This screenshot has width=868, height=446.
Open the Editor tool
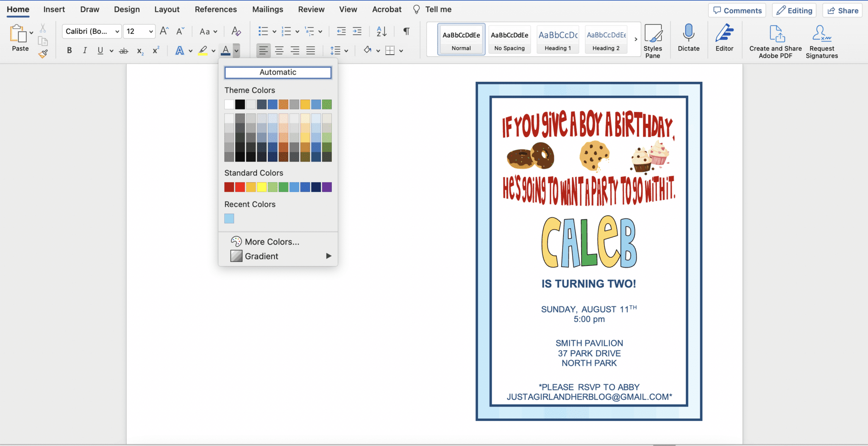point(724,38)
